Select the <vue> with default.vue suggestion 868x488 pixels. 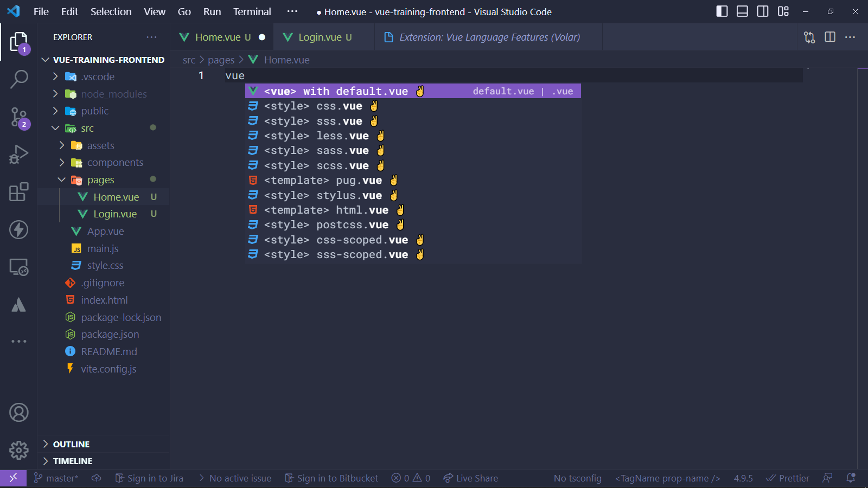[x=413, y=91]
